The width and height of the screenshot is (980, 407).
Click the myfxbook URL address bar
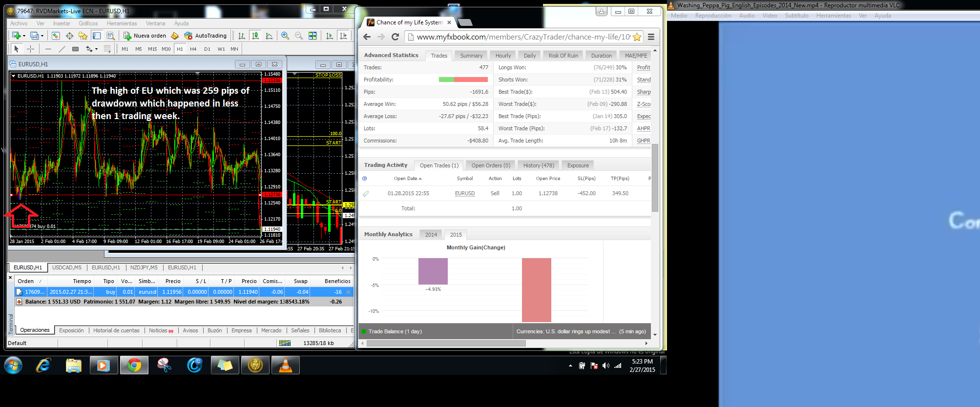coord(523,37)
